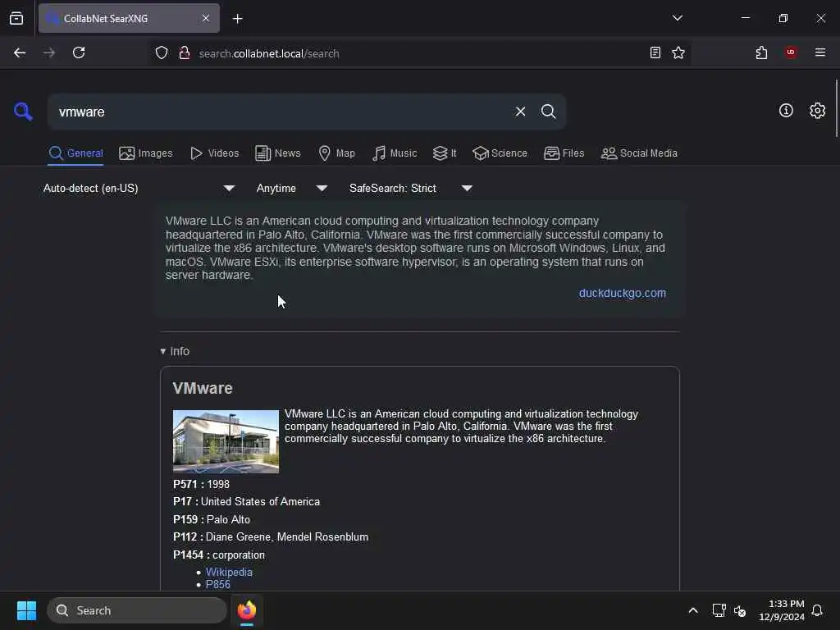Click the P17 : United States of America row

[246, 501]
